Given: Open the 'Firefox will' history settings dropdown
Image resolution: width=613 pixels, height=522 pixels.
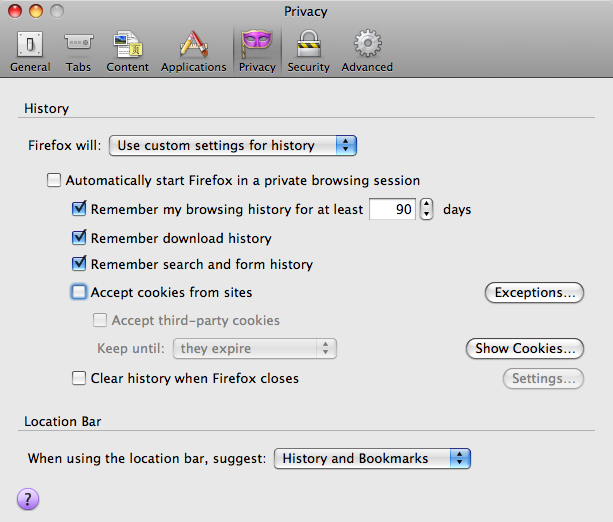Looking at the screenshot, I should 232,146.
